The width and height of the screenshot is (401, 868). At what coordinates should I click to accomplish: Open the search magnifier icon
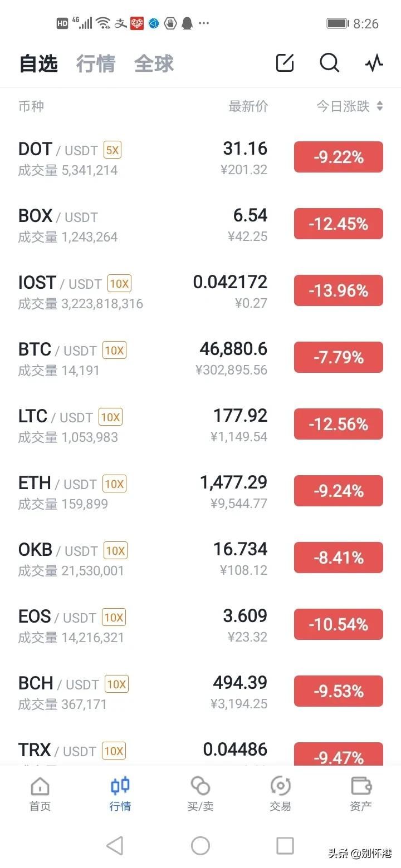(329, 63)
